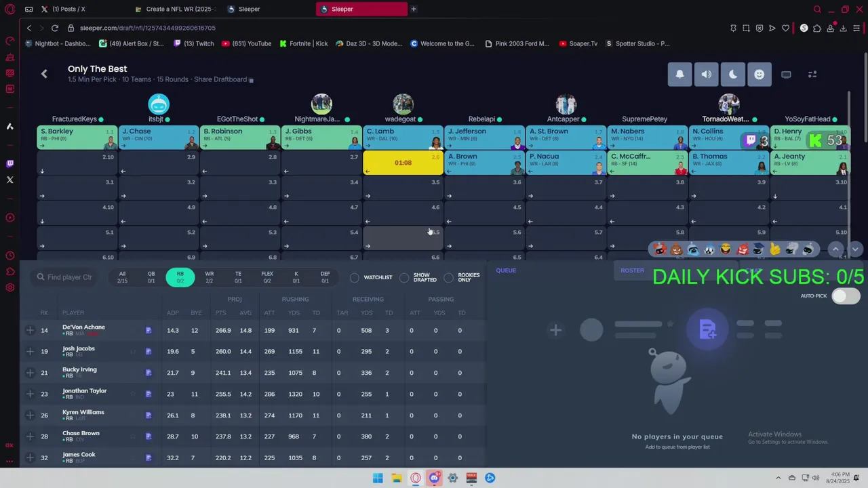The width and height of the screenshot is (868, 488).
Task: Add Kyren Williams to queue with plus icon
Action: tap(30, 415)
